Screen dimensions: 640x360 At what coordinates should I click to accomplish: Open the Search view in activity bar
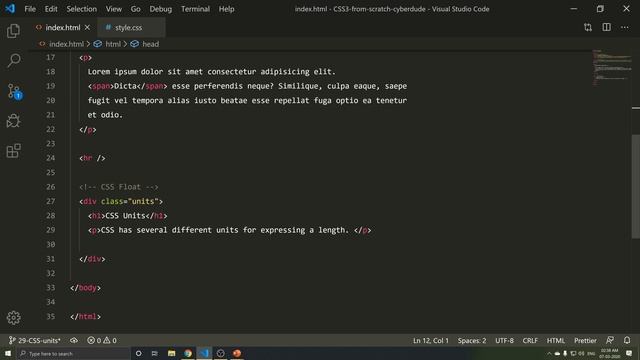[x=13, y=61]
